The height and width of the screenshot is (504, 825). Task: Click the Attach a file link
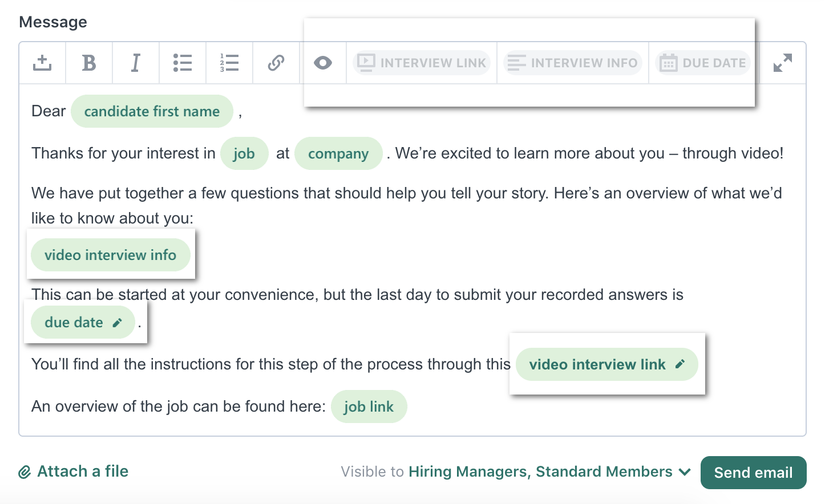click(x=74, y=472)
